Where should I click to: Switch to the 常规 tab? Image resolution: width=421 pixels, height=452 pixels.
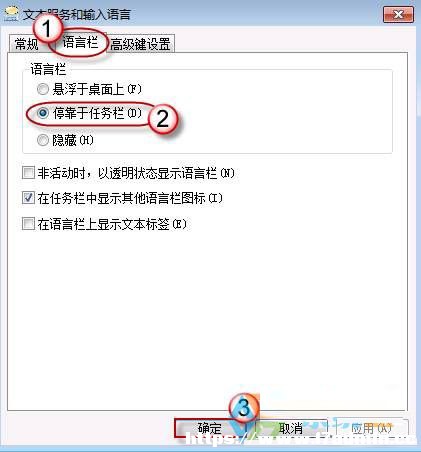(x=27, y=44)
